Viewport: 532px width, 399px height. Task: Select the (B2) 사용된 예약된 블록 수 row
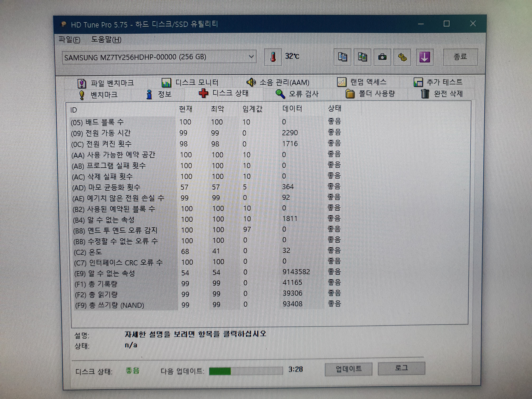pos(207,208)
